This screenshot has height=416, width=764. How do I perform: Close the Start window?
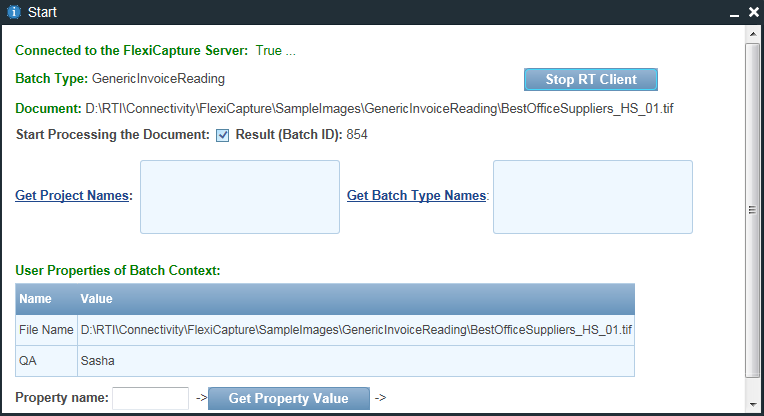(749, 13)
